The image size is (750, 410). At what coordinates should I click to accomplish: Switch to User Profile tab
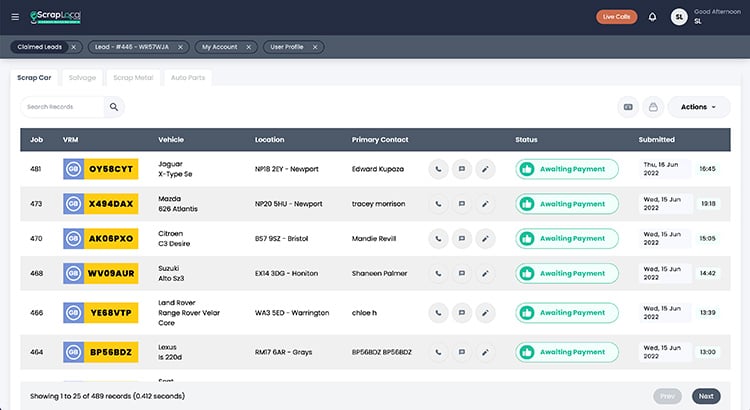pos(287,47)
